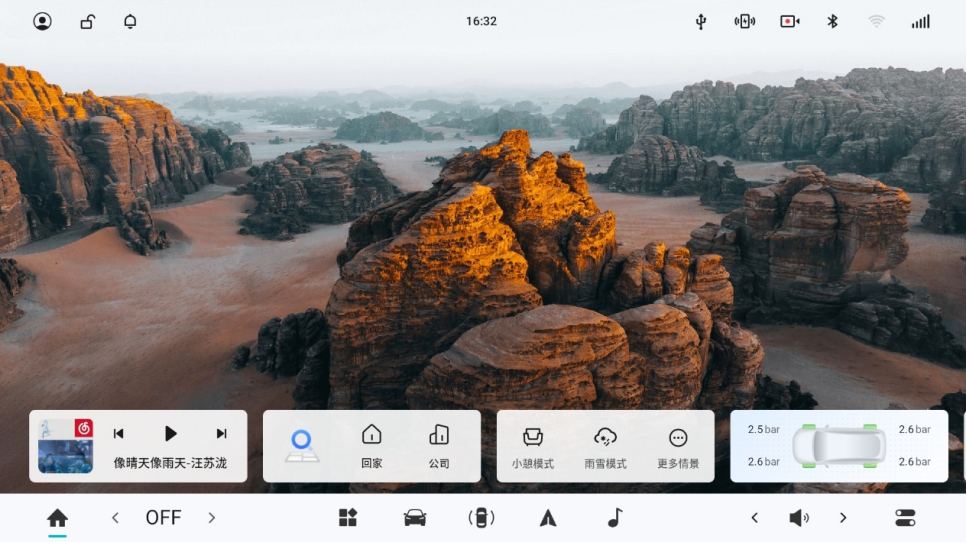The width and height of the screenshot is (967, 545).
Task: Open the app grid icon
Action: pos(347,517)
